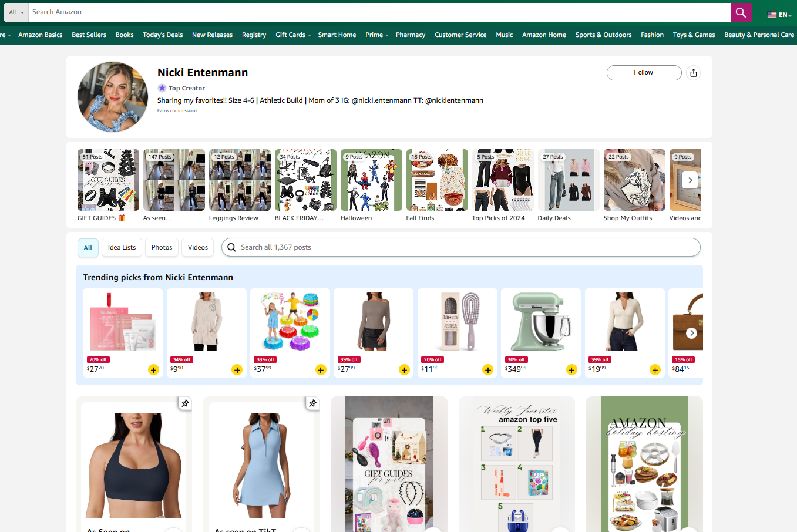797x532 pixels.
Task: Open Smart Home link in navigation
Action: (337, 35)
